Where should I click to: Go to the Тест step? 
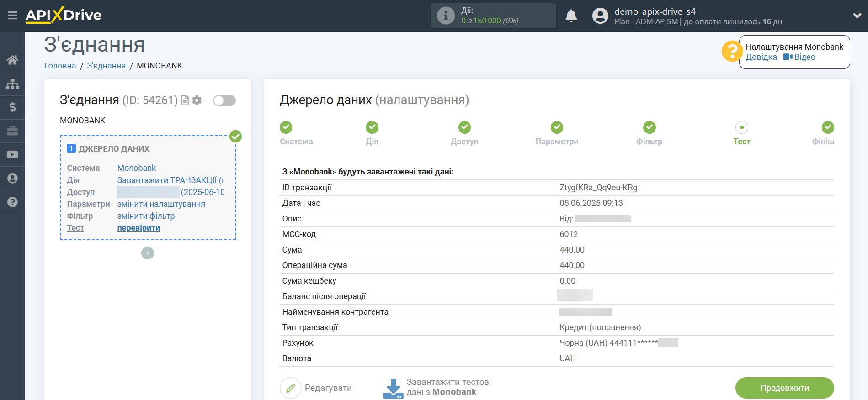742,127
